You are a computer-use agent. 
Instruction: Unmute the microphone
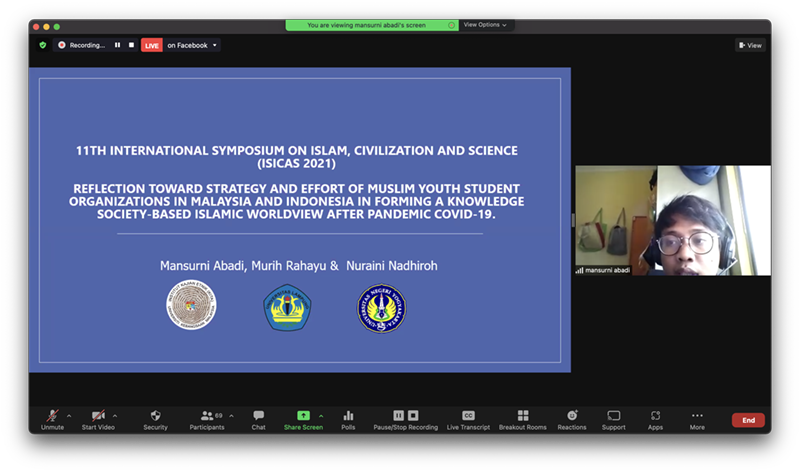pos(52,419)
